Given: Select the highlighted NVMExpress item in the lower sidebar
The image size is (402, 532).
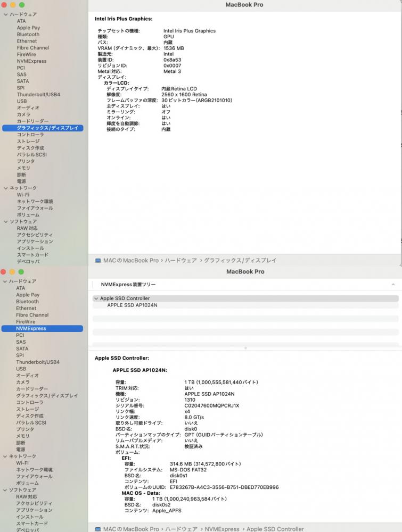Looking at the screenshot, I should point(42,328).
